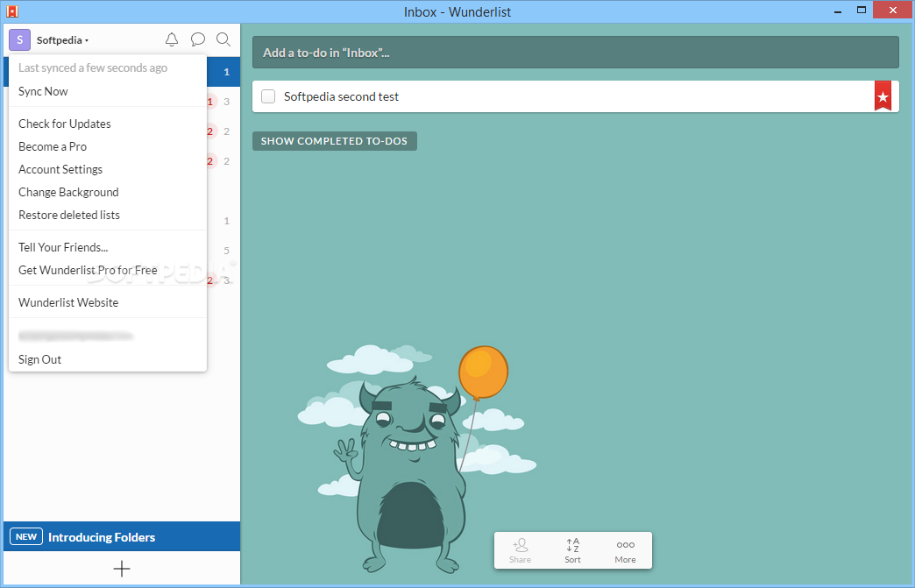This screenshot has height=588, width=915.
Task: Click the Share list icon
Action: [520, 550]
